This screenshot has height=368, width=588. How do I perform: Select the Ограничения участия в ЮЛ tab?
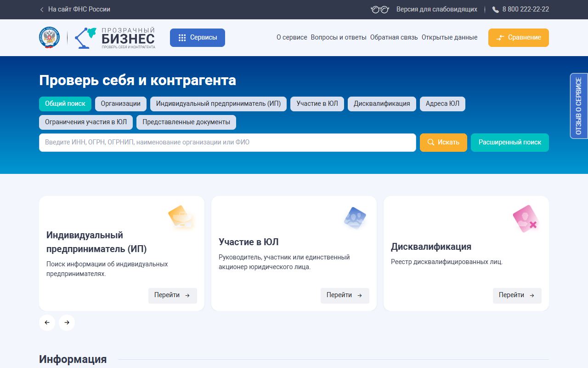point(86,122)
